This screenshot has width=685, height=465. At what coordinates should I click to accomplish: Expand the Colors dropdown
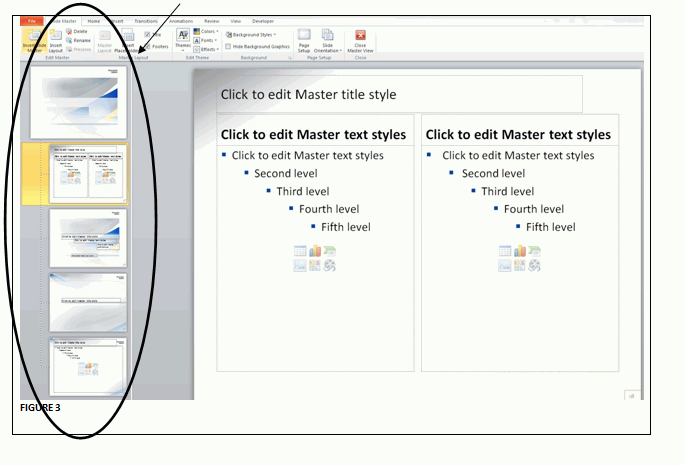[206, 31]
